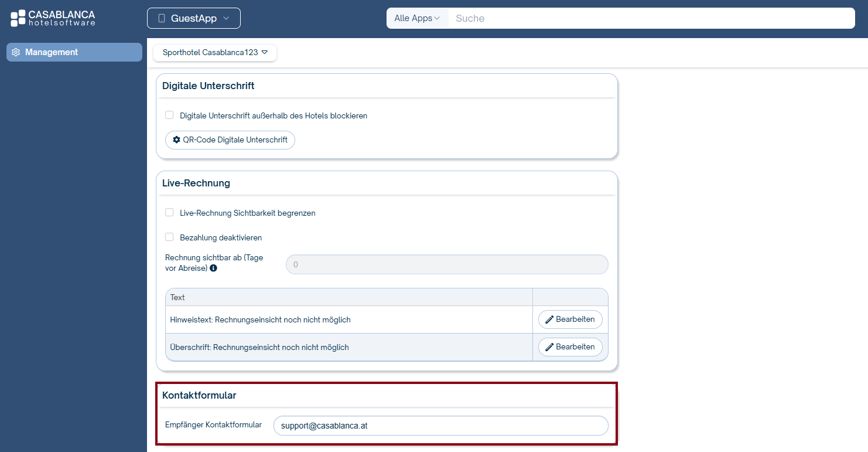Enable 'Live-Rechnung Sichtbarkeit begrenzen' checkbox
The width and height of the screenshot is (868, 452).
[x=169, y=212]
